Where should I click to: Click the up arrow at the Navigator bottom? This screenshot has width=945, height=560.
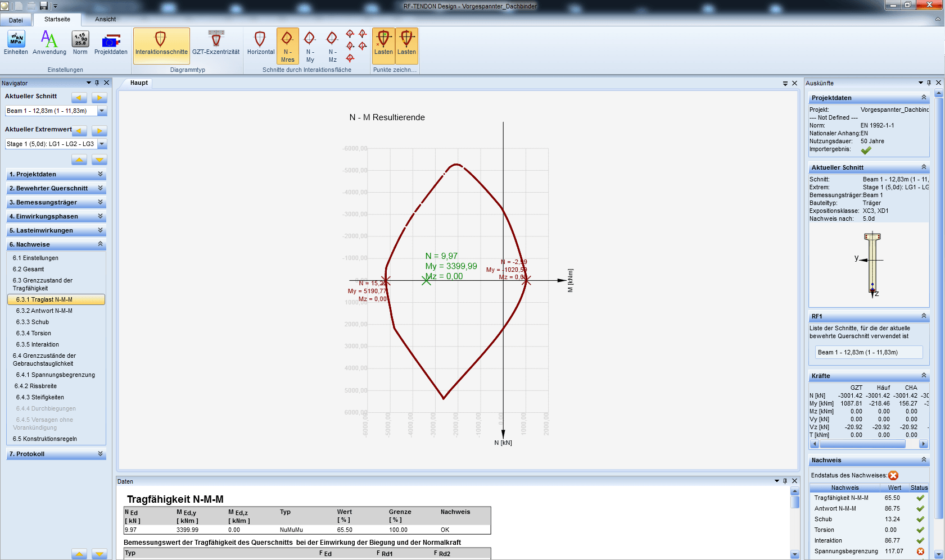pyautogui.click(x=79, y=554)
